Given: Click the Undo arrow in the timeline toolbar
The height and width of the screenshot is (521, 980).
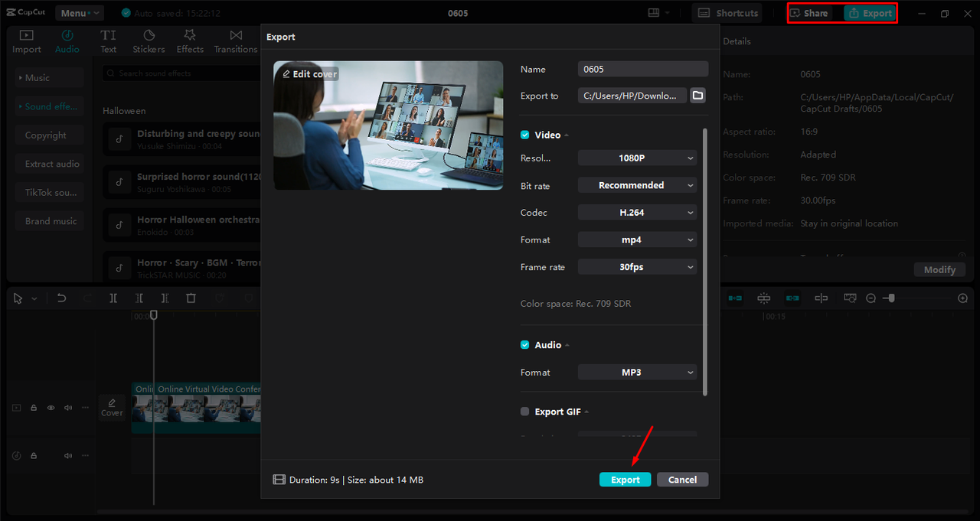Looking at the screenshot, I should coord(62,298).
